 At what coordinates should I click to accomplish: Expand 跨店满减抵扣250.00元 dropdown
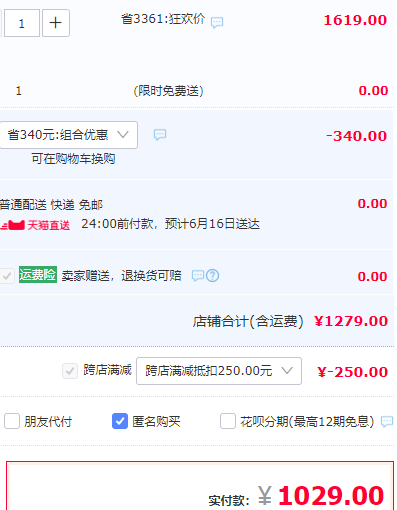[x=219, y=371]
